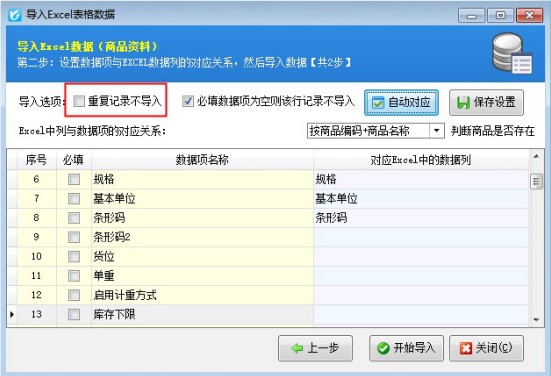Close window with red X title button
This screenshot has width=551, height=376.
(529, 16)
